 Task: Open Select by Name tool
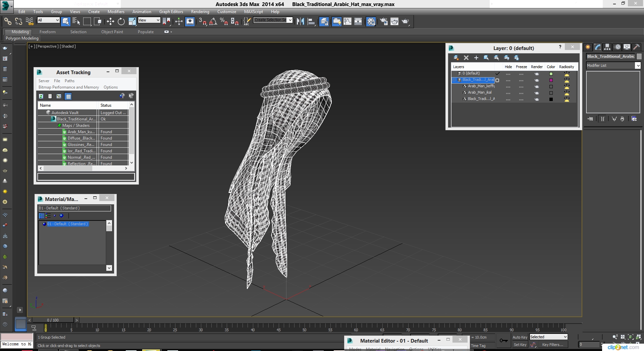76,21
